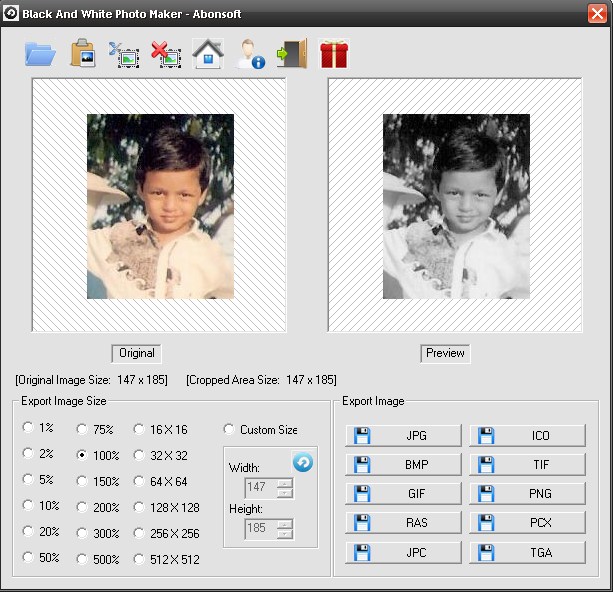613x592 pixels.
Task: Open the home page house icon
Action: click(207, 54)
